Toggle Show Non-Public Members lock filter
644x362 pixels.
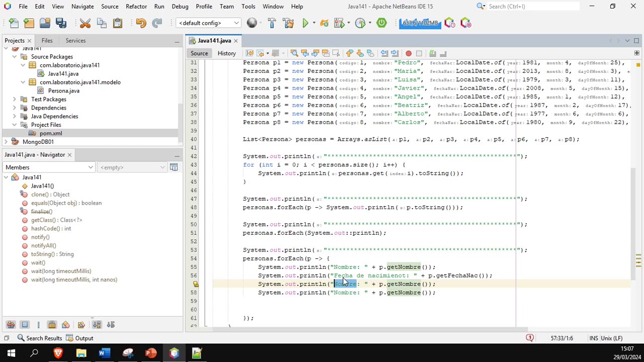52,325
